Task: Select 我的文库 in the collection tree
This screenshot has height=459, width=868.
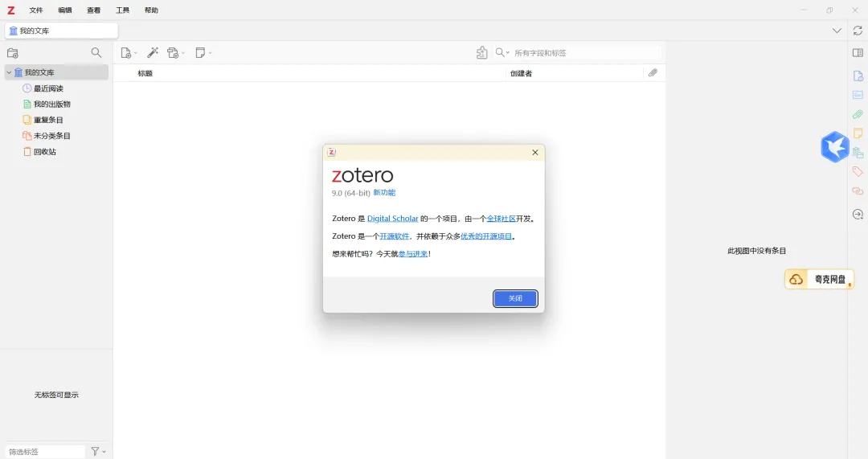Action: point(56,72)
